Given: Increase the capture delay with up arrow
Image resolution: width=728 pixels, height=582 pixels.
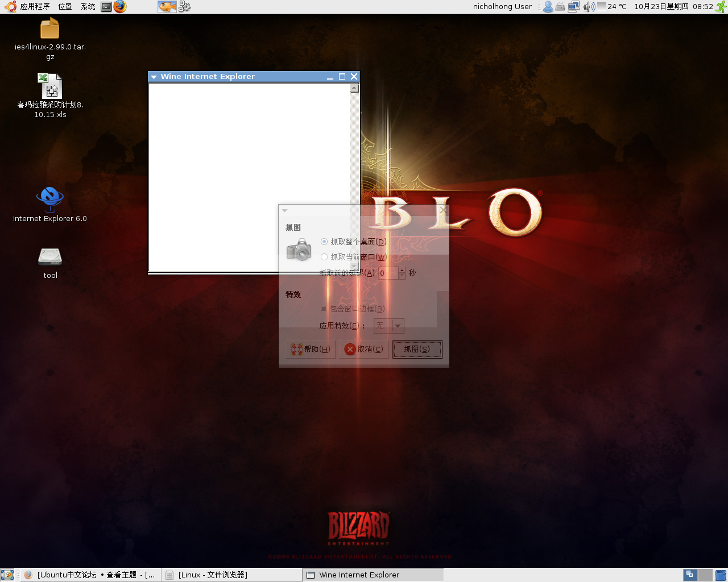Looking at the screenshot, I should [402, 271].
